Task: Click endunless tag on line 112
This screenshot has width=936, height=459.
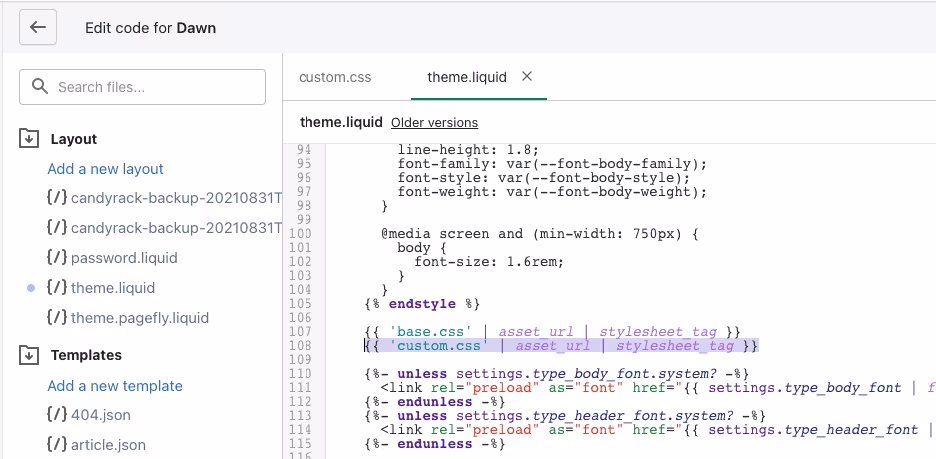Action: tap(435, 402)
